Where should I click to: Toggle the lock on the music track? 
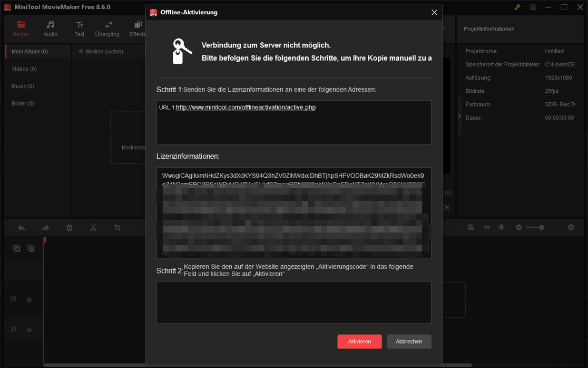pos(28,330)
